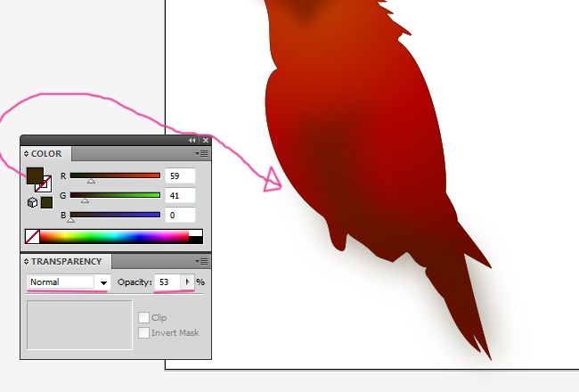Image resolution: width=579 pixels, height=392 pixels.
Task: Click the red R channel slider
Action: coord(115,176)
